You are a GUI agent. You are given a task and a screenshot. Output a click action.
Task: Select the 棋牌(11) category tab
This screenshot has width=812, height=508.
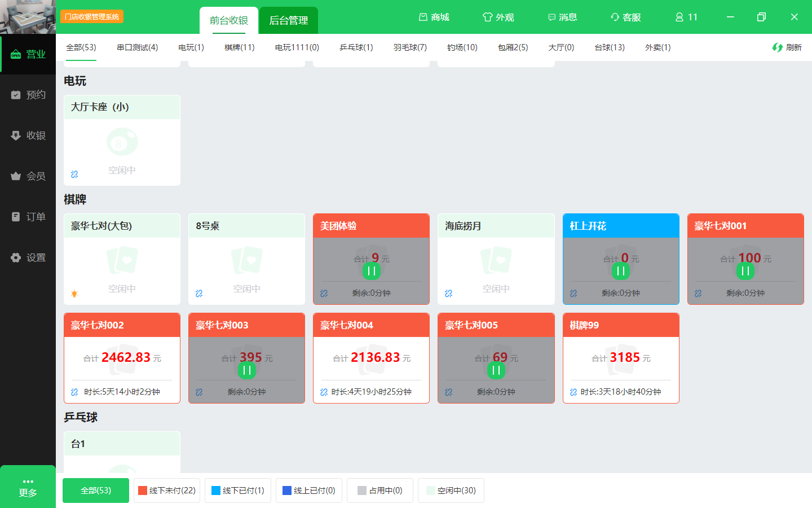240,47
